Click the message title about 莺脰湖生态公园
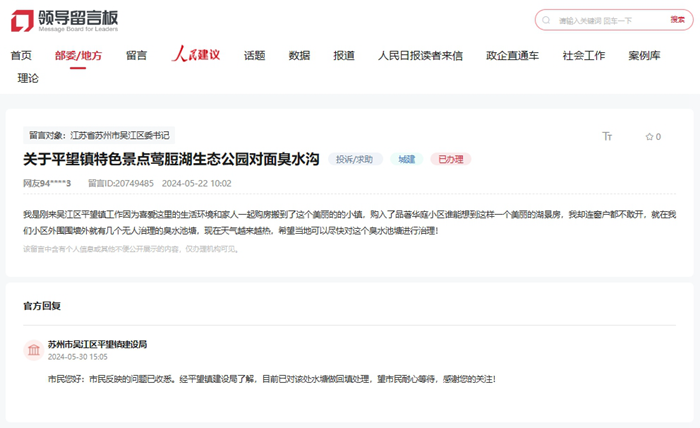 [171, 159]
